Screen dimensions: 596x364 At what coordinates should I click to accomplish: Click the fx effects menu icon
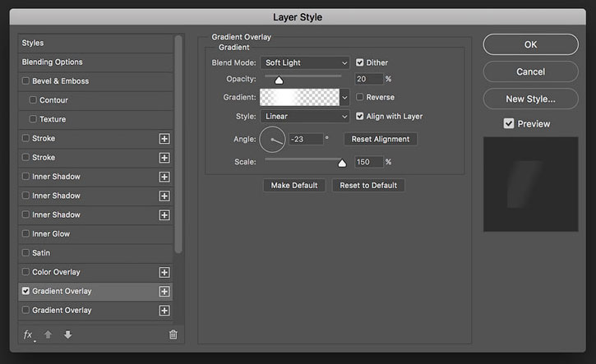29,334
